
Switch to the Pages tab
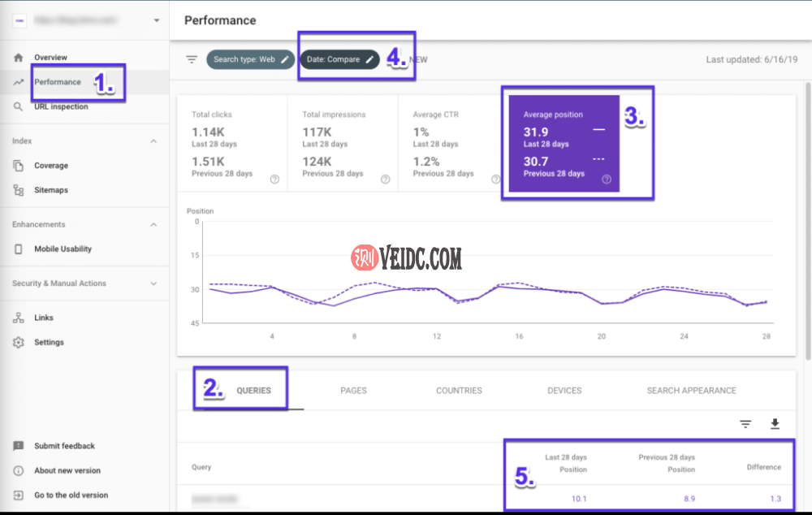tap(353, 391)
